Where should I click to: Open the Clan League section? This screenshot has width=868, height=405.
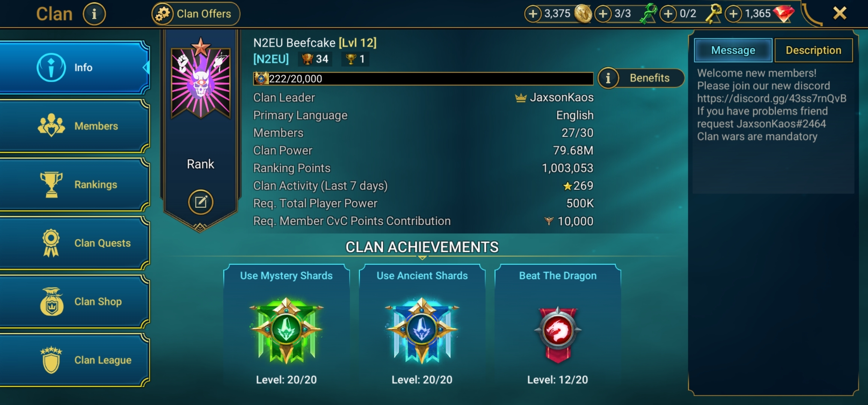pyautogui.click(x=75, y=360)
